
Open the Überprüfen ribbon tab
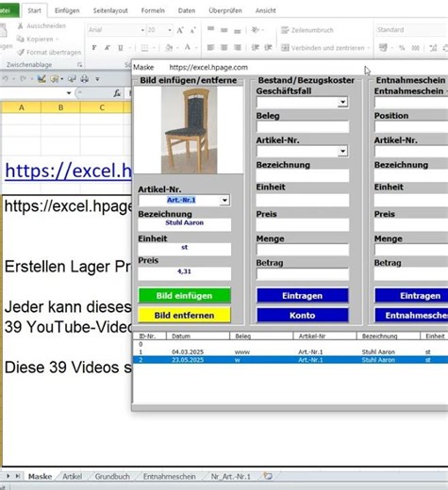pos(225,10)
